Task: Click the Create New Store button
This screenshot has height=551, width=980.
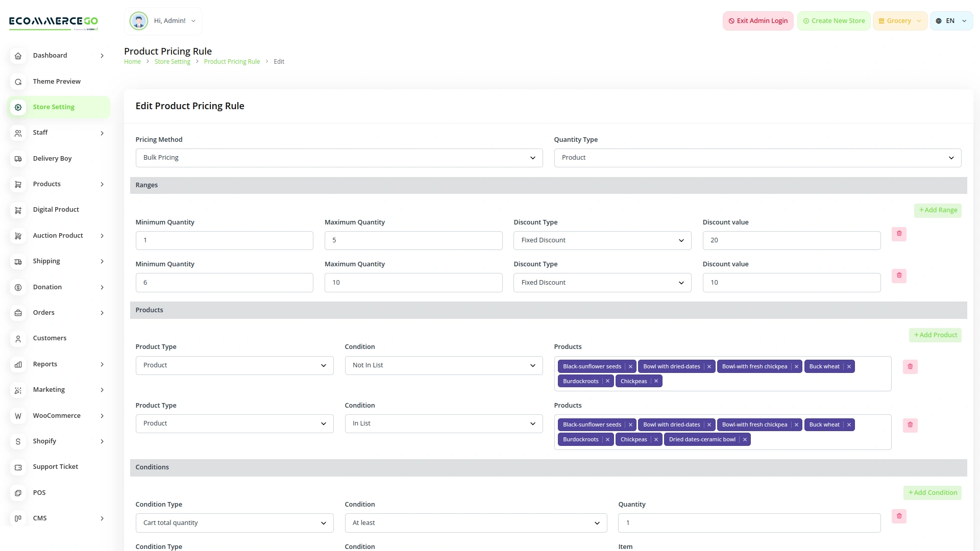Action: 833,21
